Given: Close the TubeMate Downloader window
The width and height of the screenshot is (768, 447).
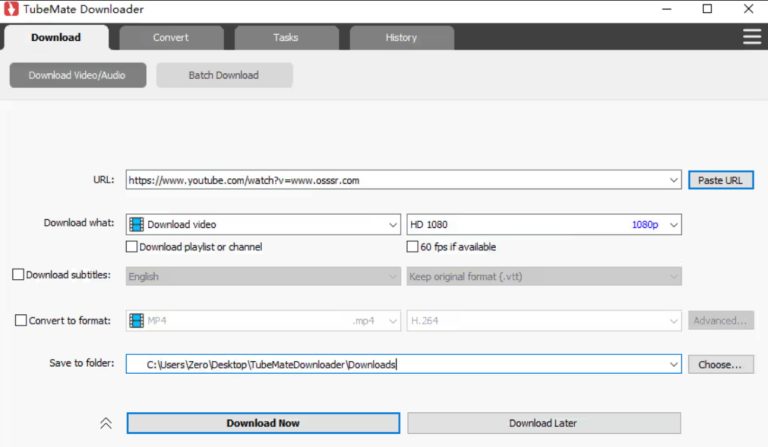Looking at the screenshot, I should pos(748,9).
